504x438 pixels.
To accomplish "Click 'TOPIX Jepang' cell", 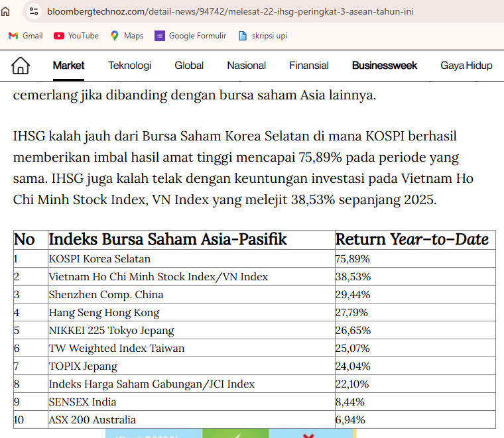I will pos(192,366).
